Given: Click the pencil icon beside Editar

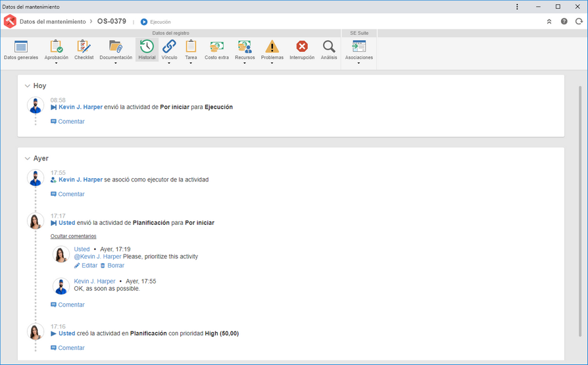Looking at the screenshot, I should (77, 266).
